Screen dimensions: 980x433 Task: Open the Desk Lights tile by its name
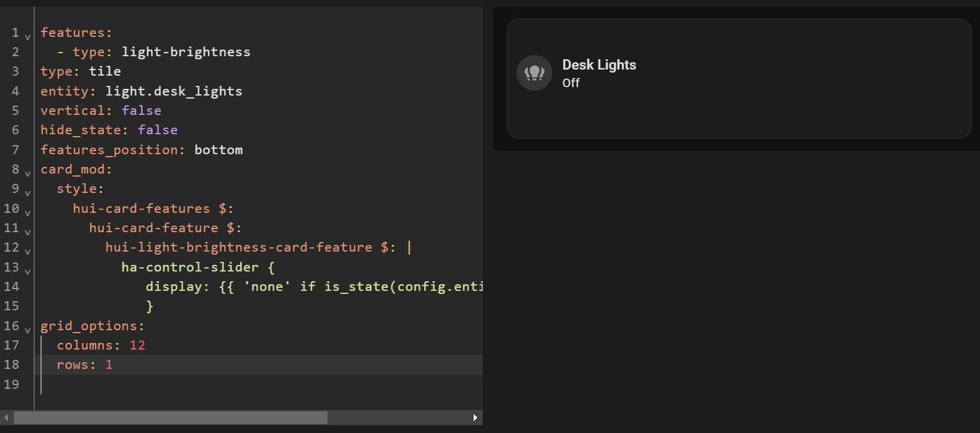[x=599, y=65]
